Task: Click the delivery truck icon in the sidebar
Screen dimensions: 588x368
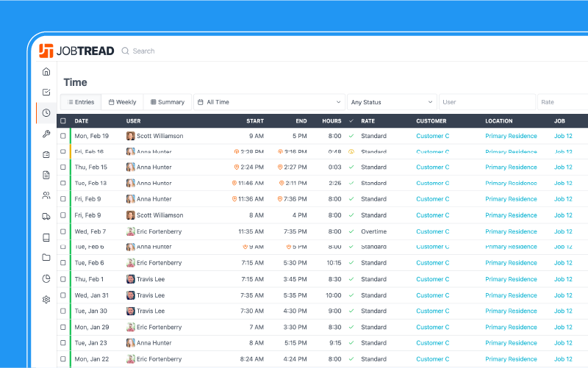Action: click(46, 216)
